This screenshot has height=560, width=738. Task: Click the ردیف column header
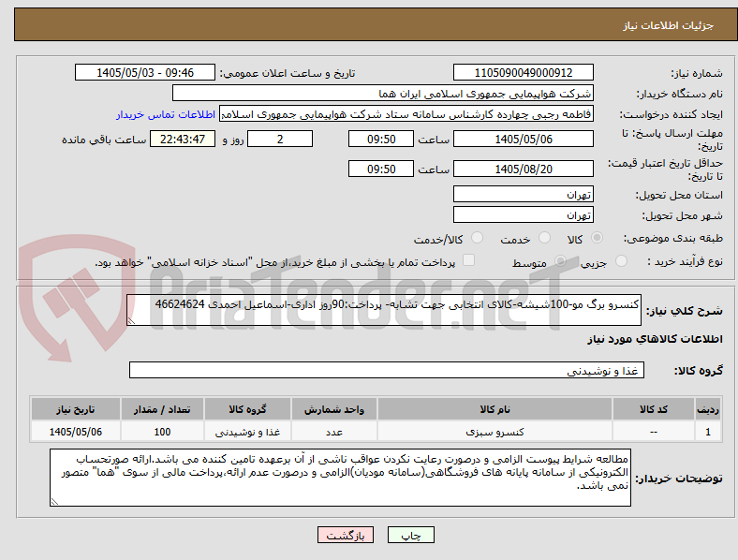pyautogui.click(x=708, y=409)
